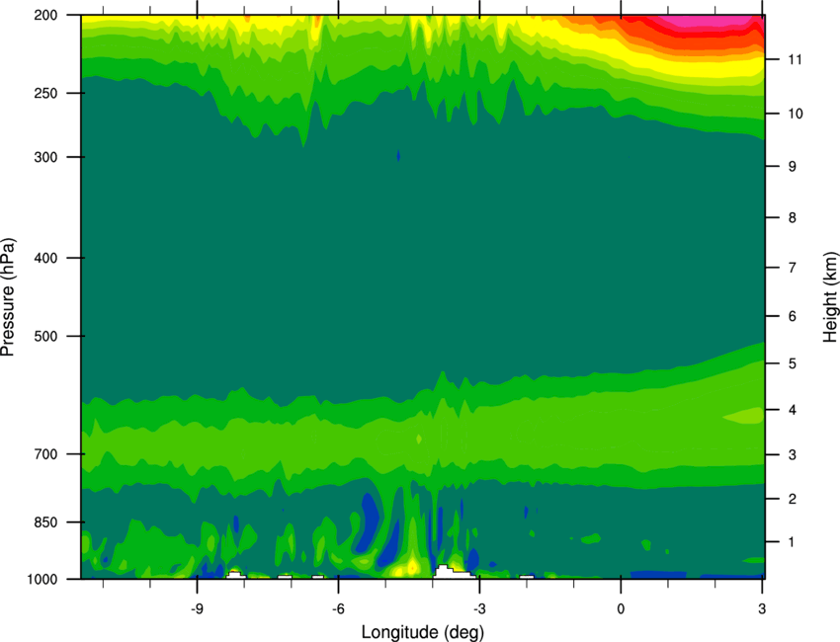Click the 0 longitude tick label
The width and height of the screenshot is (840, 642).
pyautogui.click(x=621, y=609)
